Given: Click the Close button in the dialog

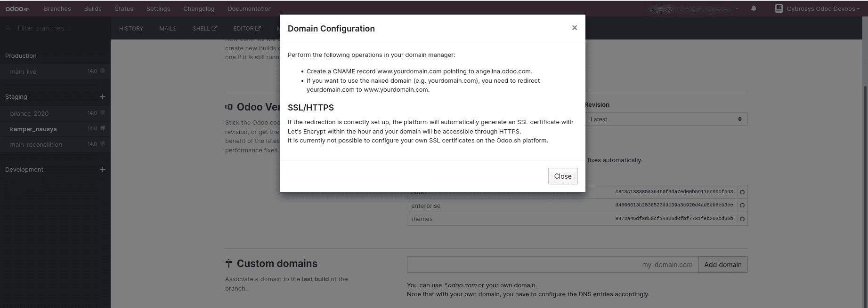Looking at the screenshot, I should pos(563,176).
